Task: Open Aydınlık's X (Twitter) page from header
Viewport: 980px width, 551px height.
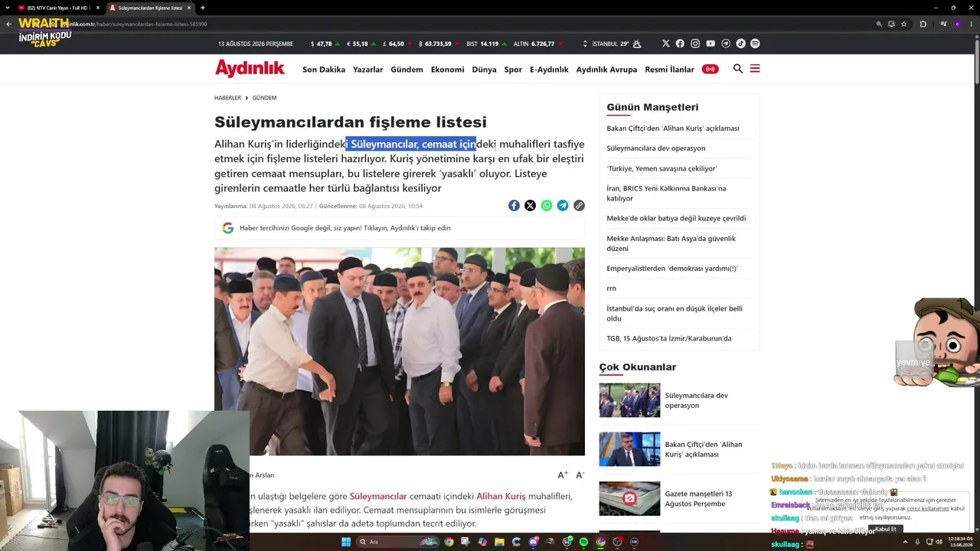Action: 665,44
